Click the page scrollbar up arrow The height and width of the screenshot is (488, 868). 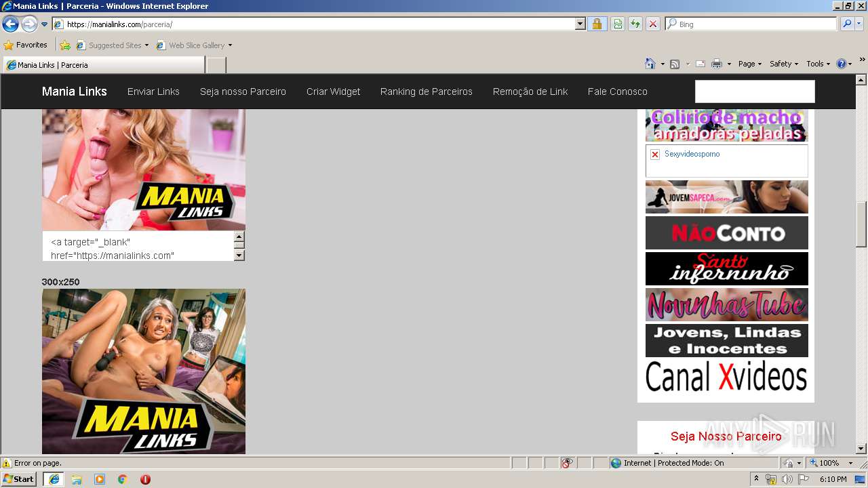pyautogui.click(x=861, y=80)
